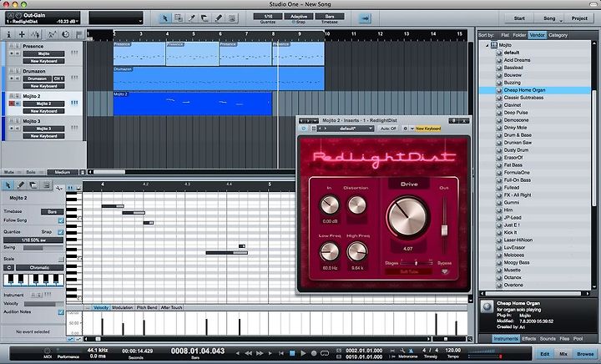Open the editor wrench options icon

59,188
